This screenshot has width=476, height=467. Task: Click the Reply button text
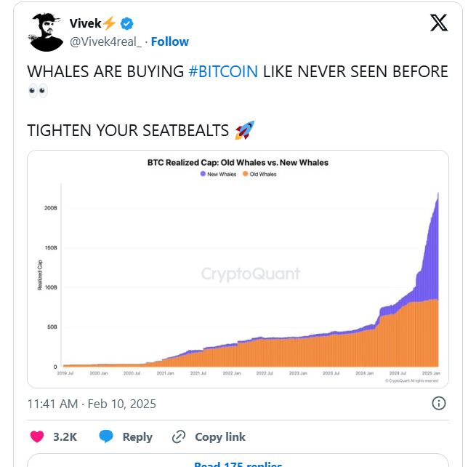[137, 437]
